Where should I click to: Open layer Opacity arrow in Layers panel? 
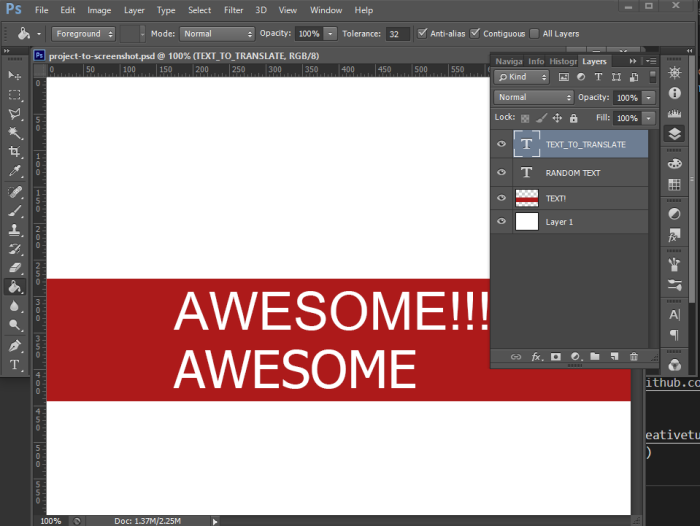pos(649,97)
